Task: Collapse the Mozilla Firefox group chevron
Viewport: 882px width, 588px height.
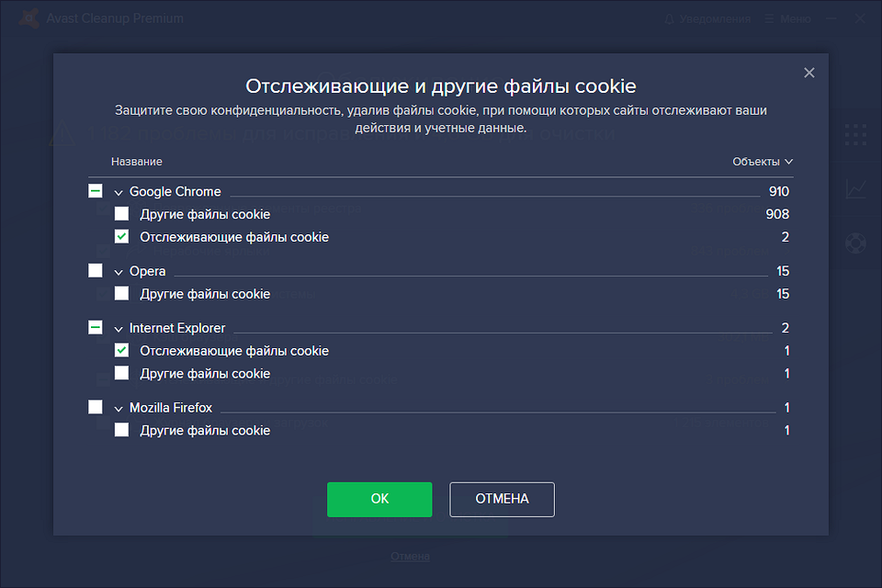Action: click(x=119, y=409)
